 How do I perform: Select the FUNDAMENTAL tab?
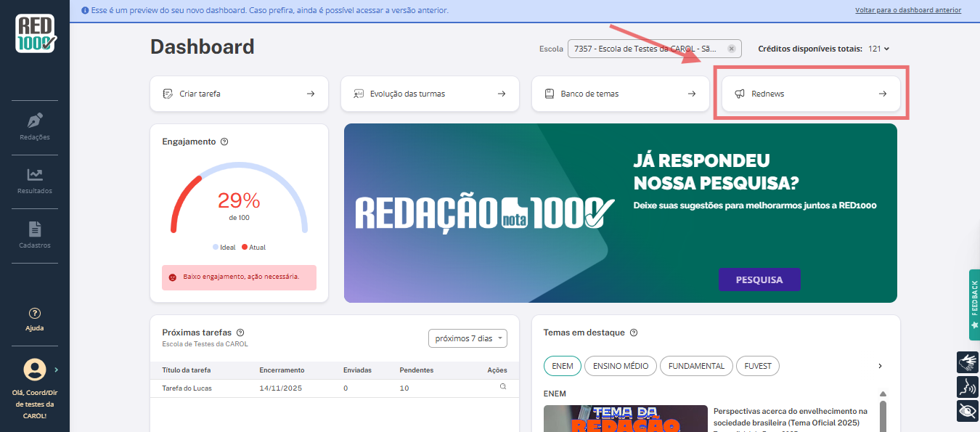point(696,366)
